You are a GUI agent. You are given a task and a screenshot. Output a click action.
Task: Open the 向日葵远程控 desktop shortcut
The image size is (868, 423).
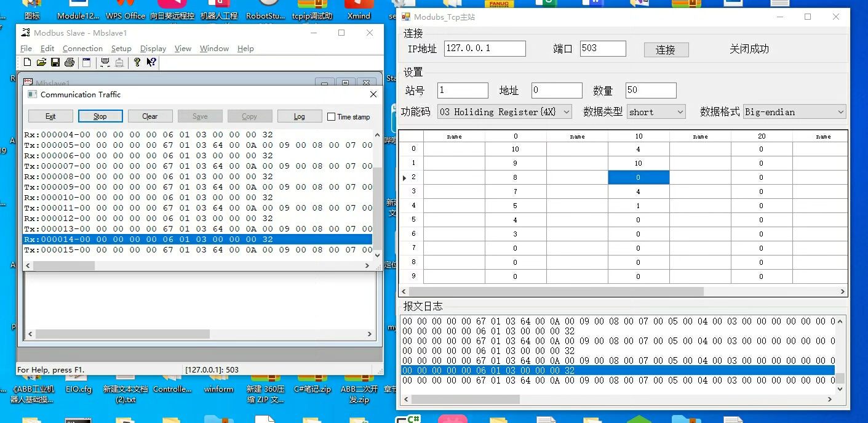pyautogui.click(x=172, y=10)
